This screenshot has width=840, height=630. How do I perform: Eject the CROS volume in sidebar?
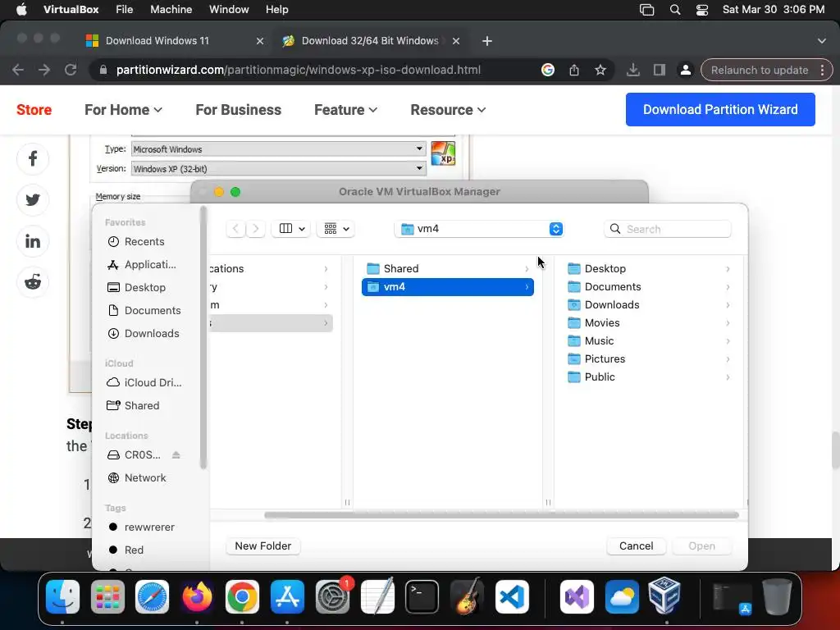pyautogui.click(x=176, y=454)
